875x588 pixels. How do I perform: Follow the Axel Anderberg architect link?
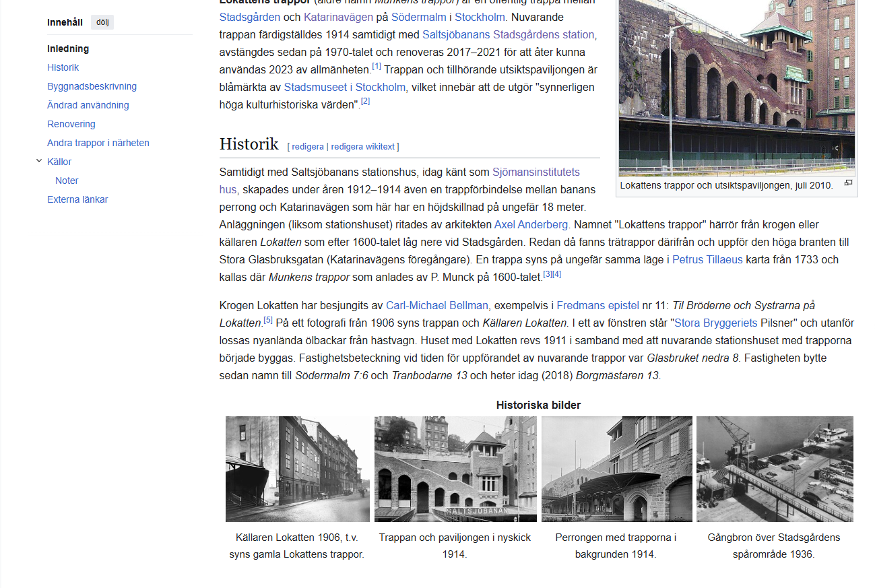(531, 224)
